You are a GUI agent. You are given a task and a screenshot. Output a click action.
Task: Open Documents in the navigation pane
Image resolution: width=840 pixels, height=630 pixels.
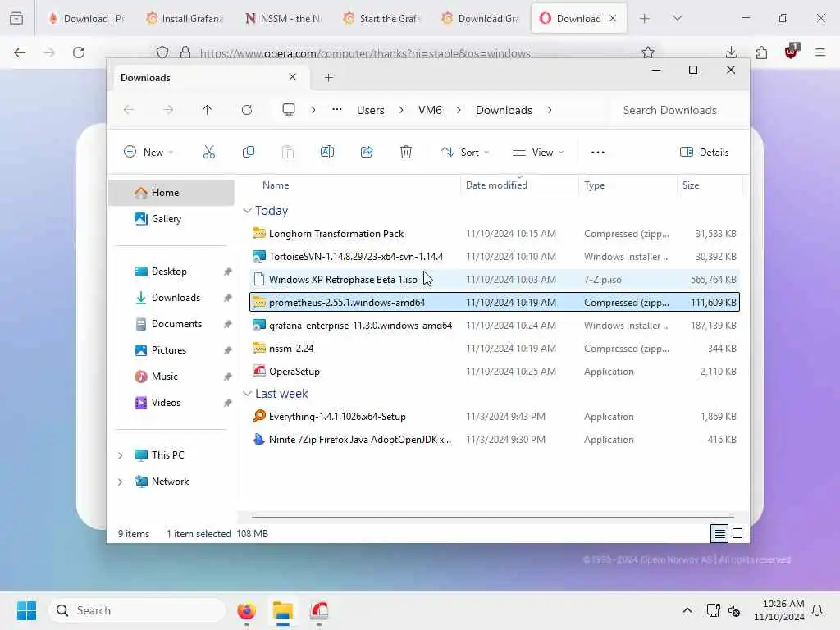point(171,324)
